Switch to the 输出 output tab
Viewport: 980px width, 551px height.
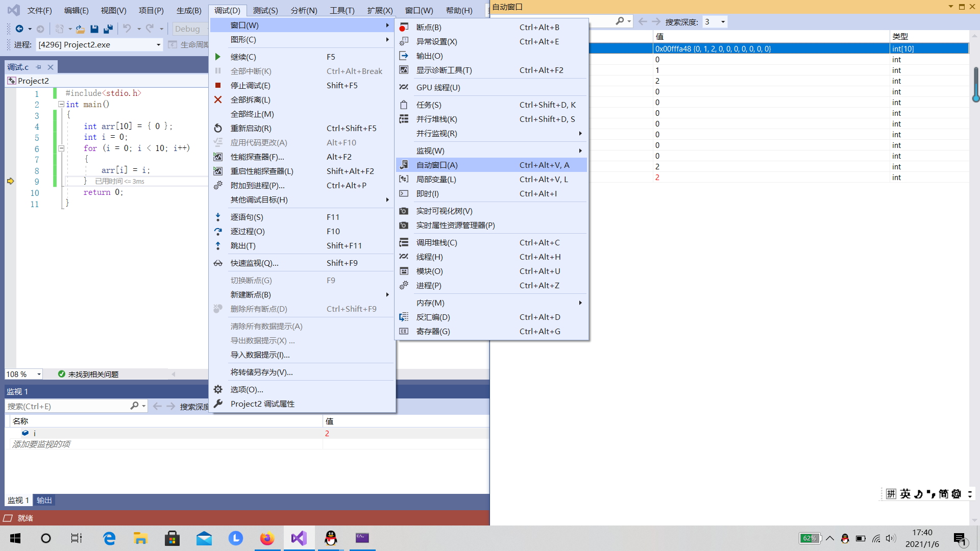click(x=44, y=500)
